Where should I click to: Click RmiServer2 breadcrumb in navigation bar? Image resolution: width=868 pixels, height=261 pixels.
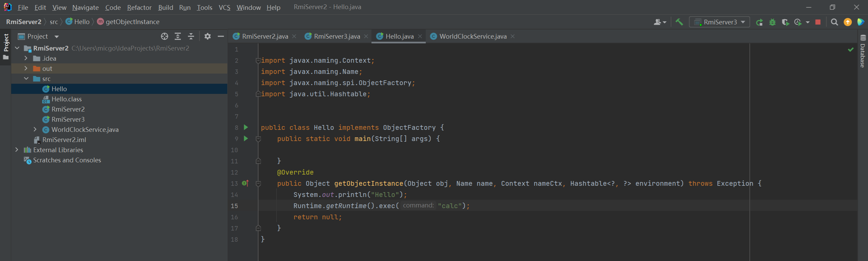(x=24, y=22)
